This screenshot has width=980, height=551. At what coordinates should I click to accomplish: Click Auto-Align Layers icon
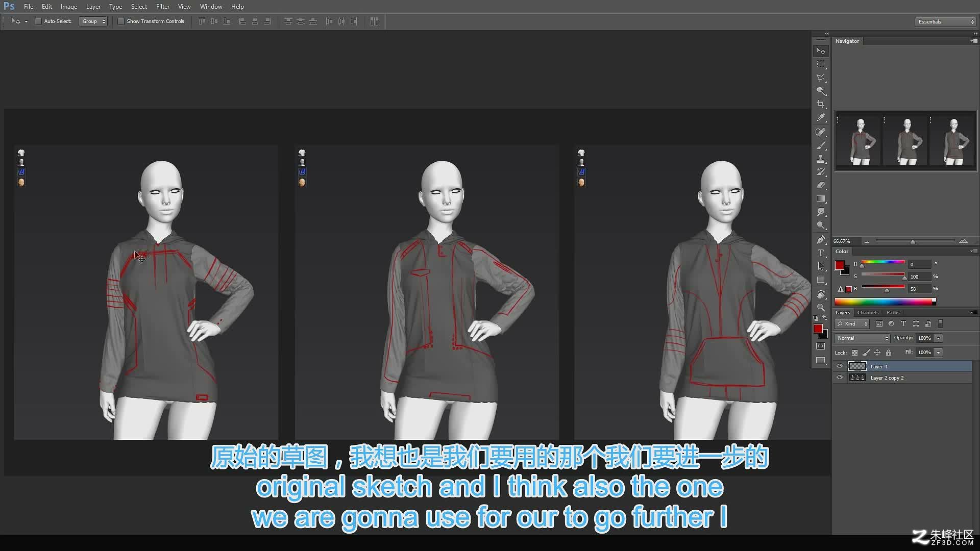[374, 21]
